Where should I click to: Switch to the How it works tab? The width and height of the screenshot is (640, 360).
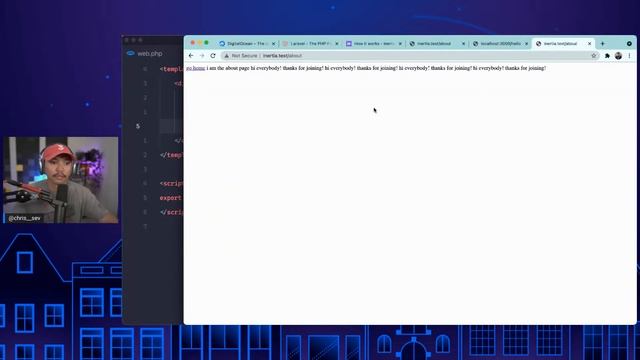point(373,43)
